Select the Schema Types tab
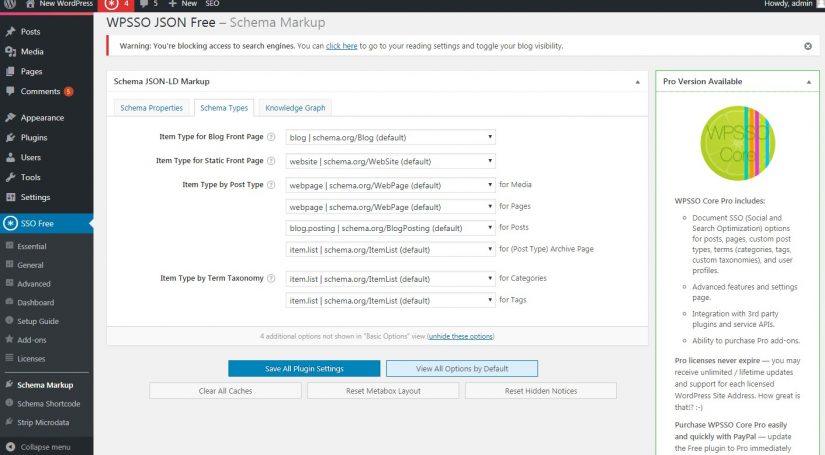Screen dimensions: 825x455 click(x=224, y=108)
